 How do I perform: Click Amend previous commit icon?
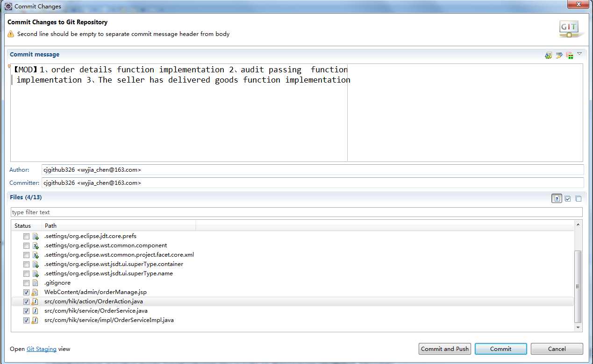tap(549, 55)
